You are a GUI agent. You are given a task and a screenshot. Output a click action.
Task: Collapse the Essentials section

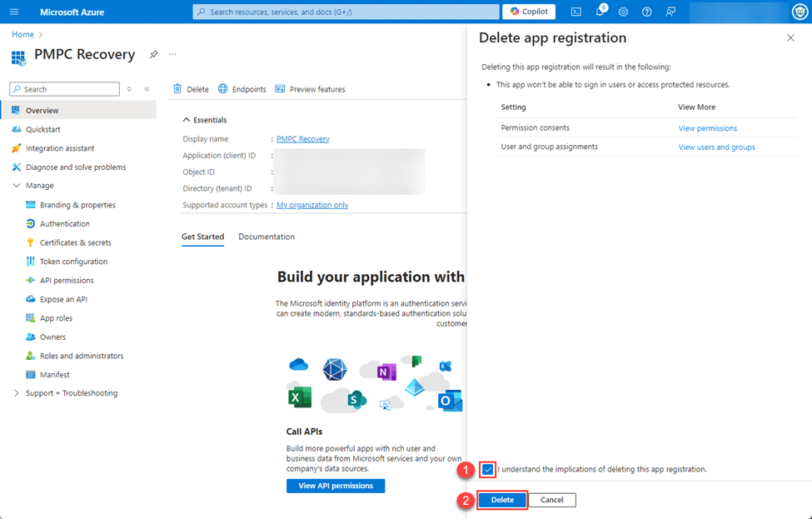pos(186,120)
